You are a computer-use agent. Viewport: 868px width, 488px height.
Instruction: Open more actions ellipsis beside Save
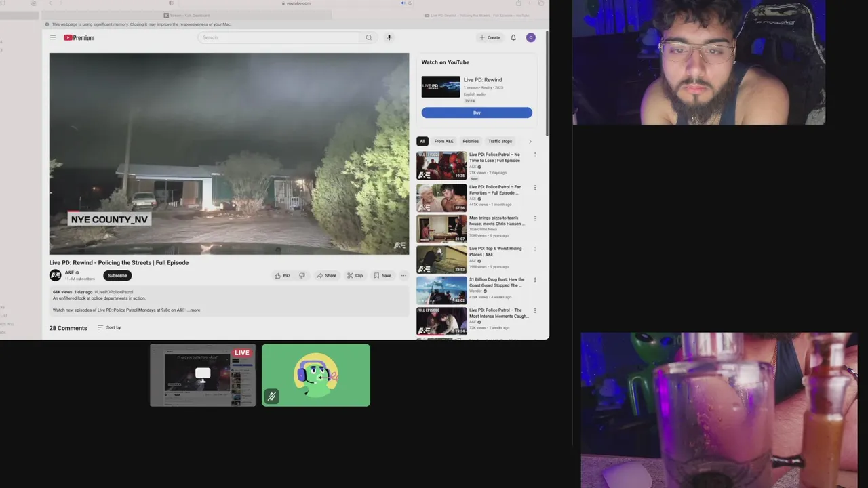pyautogui.click(x=403, y=275)
